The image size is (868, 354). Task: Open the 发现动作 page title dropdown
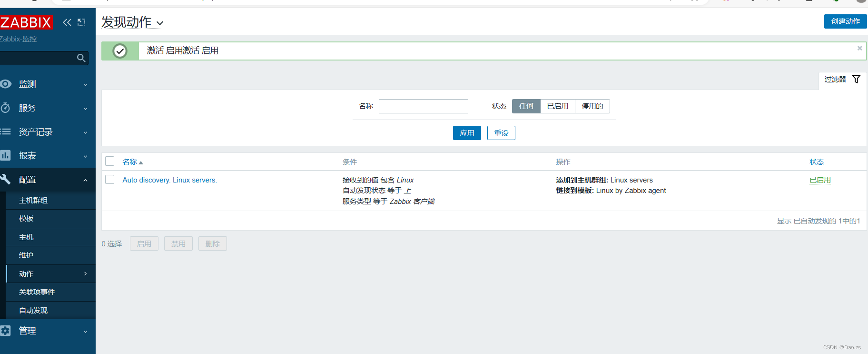[133, 22]
